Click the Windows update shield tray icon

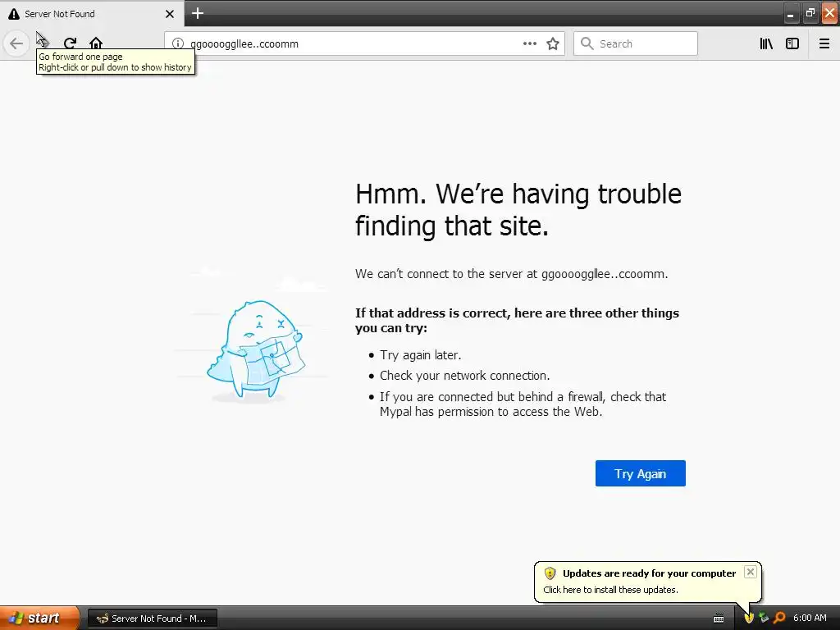coord(749,619)
